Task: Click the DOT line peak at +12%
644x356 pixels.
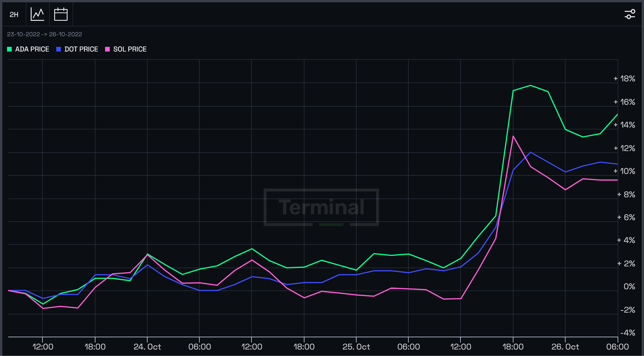Action: click(530, 152)
